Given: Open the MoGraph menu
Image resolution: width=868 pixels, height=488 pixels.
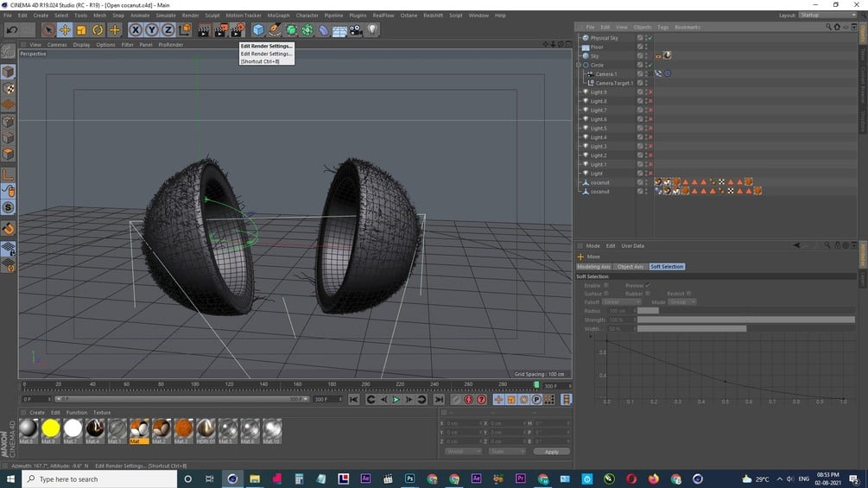Looking at the screenshot, I should (x=278, y=16).
